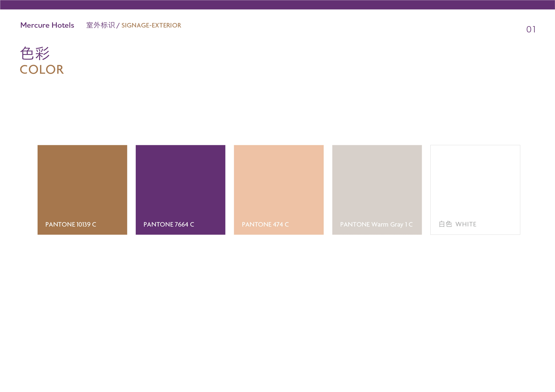
Task: Pick the peach PANTONE 474 C swatch
Action: 279,190
